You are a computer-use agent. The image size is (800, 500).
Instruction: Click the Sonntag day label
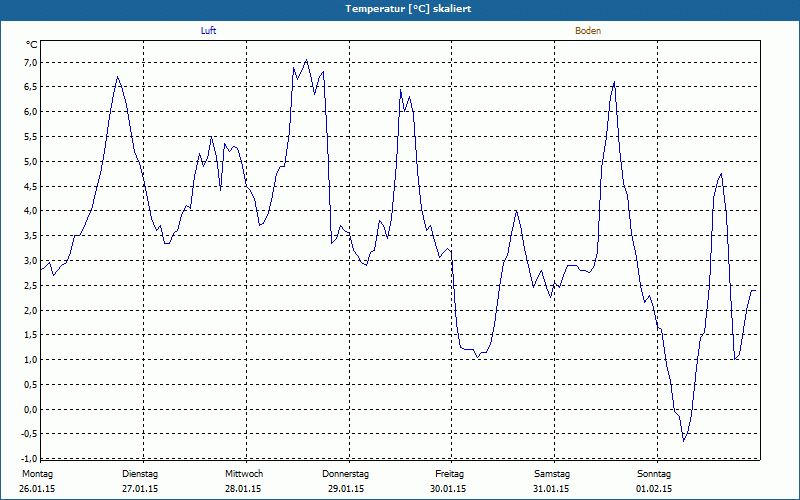tap(654, 474)
